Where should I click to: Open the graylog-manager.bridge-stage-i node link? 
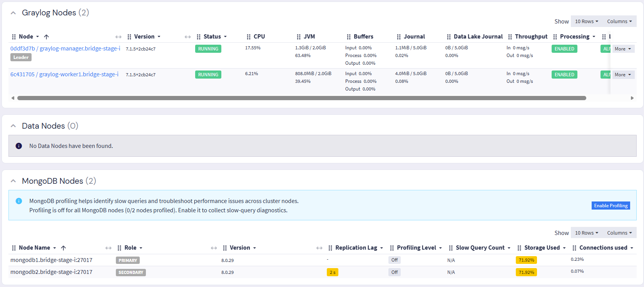click(65, 49)
